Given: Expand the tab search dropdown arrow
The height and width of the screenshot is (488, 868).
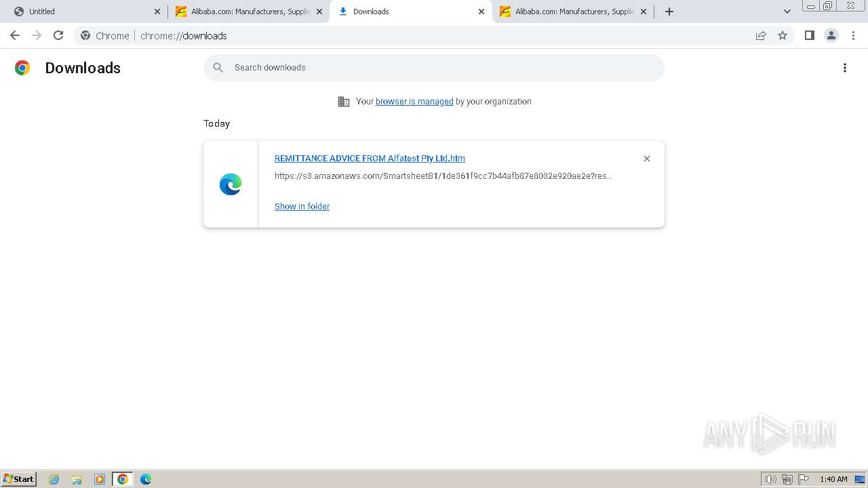Looking at the screenshot, I should (787, 12).
